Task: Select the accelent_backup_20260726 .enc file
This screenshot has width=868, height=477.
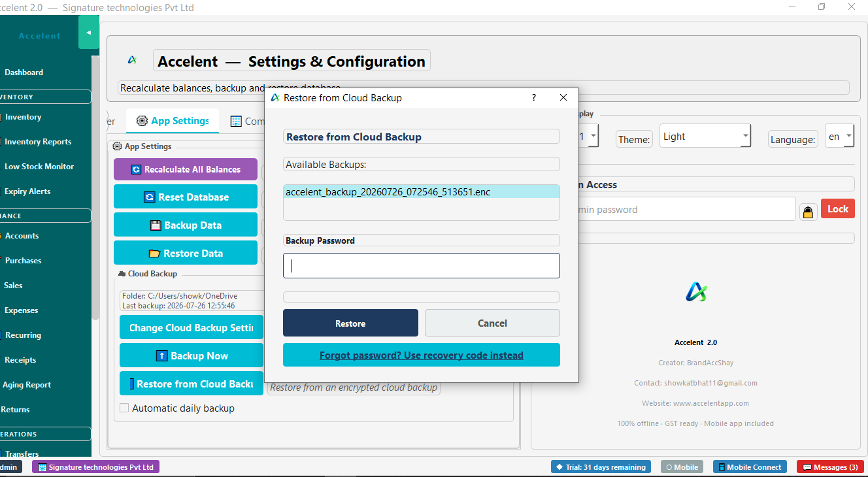Action: (421, 192)
